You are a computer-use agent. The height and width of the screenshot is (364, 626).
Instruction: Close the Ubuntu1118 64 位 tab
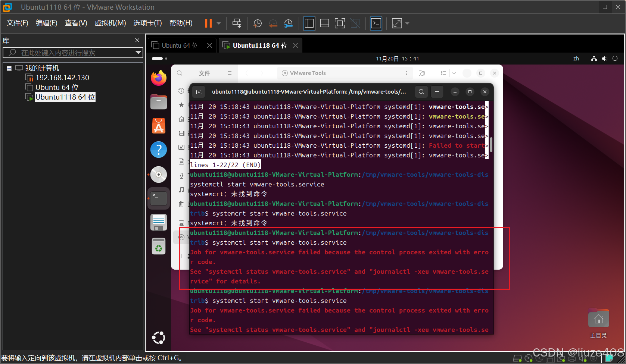coord(295,45)
